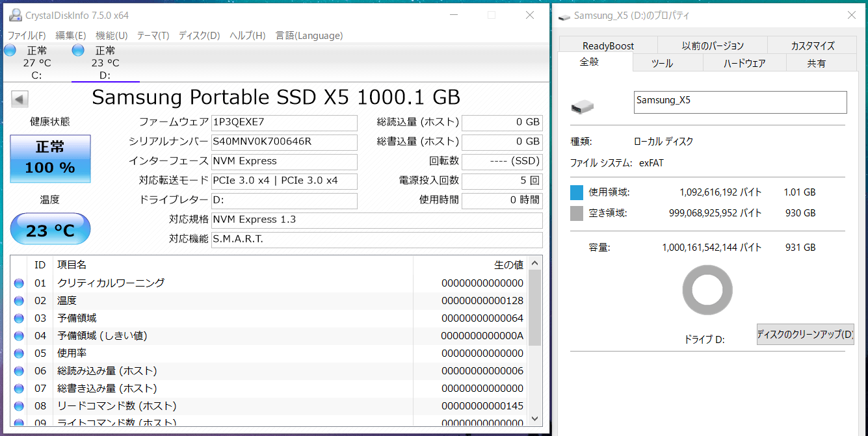The image size is (868, 436).
Task: Click the status orb for 総書き込み量 (ホスト) row
Action: (19, 389)
